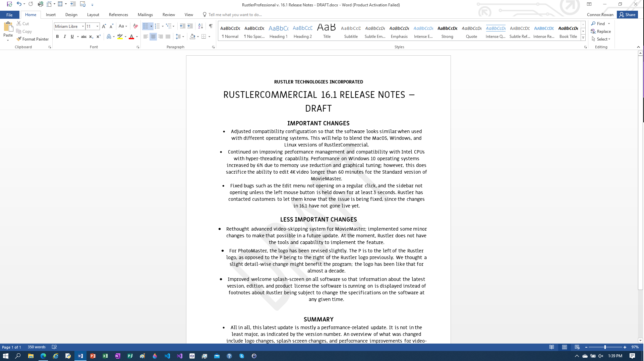Click the spelling proofing icon in status bar
The image size is (644, 361).
click(x=54, y=347)
